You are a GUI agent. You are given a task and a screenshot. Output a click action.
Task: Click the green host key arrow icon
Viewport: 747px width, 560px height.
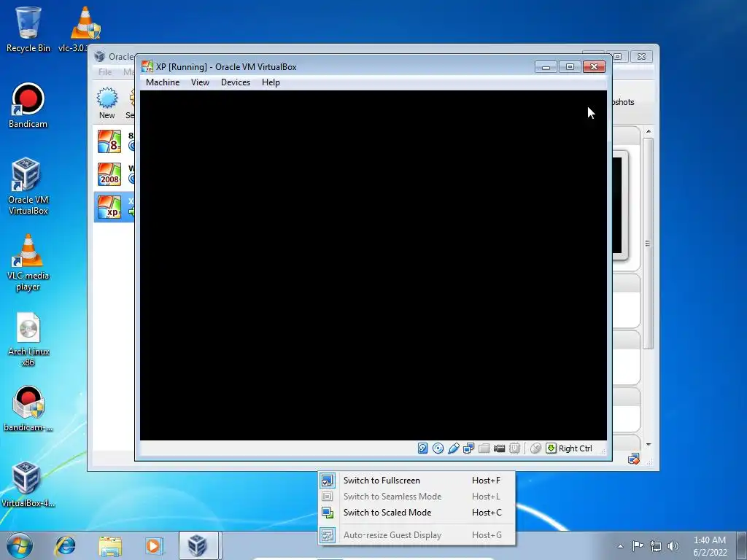(551, 448)
